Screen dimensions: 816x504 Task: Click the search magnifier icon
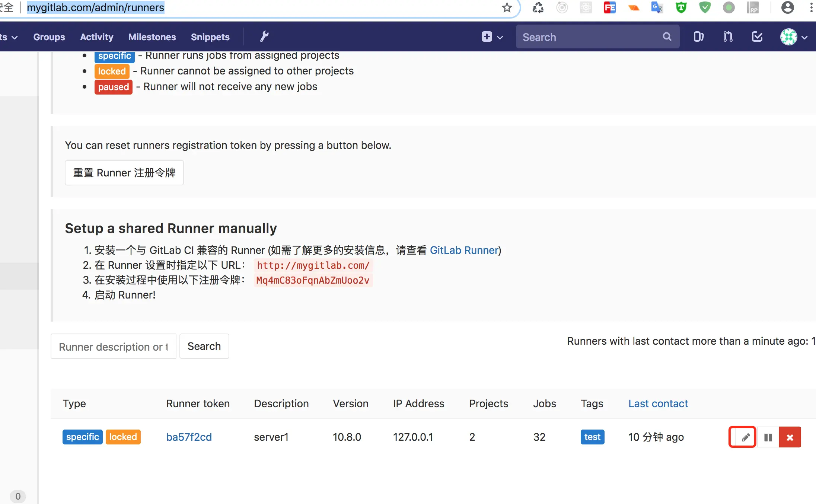667,36
